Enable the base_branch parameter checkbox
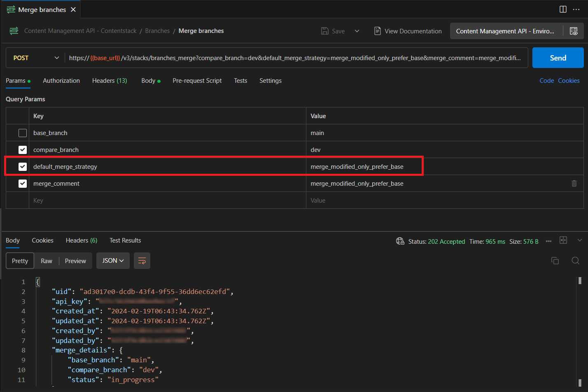588x392 pixels. click(23, 133)
